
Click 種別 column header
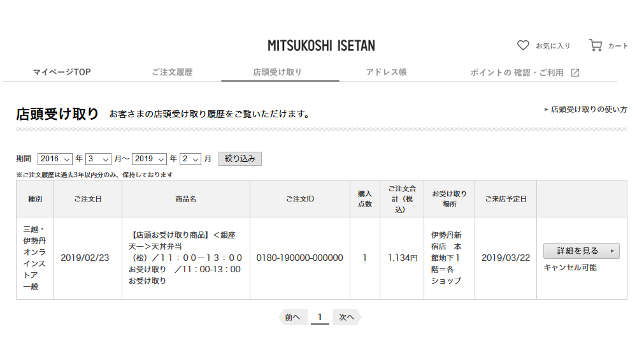[x=35, y=199]
